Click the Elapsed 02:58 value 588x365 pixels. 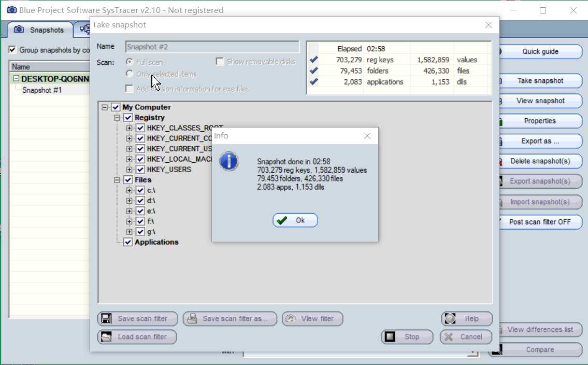pos(376,49)
